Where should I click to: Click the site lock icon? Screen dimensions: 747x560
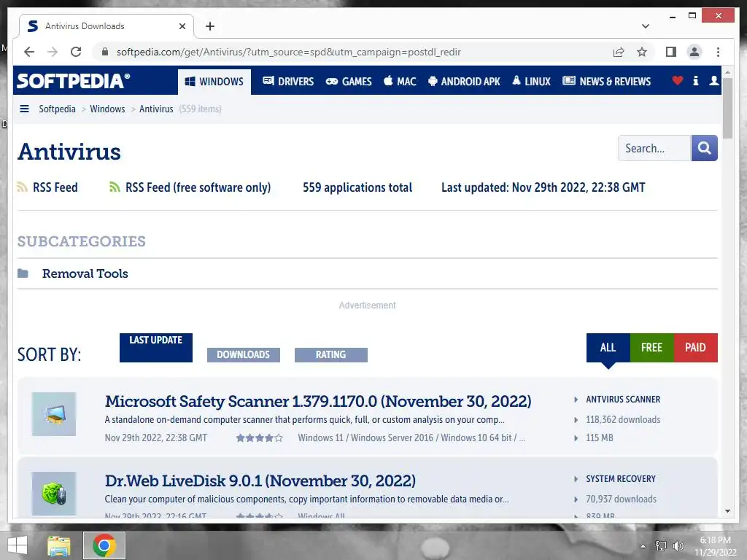105,52
